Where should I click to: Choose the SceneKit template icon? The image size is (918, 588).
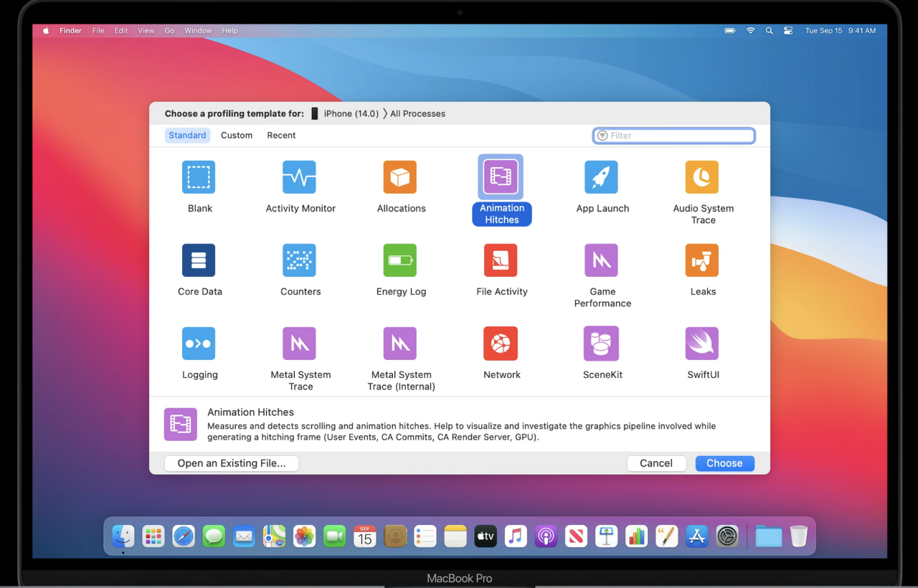click(x=602, y=343)
